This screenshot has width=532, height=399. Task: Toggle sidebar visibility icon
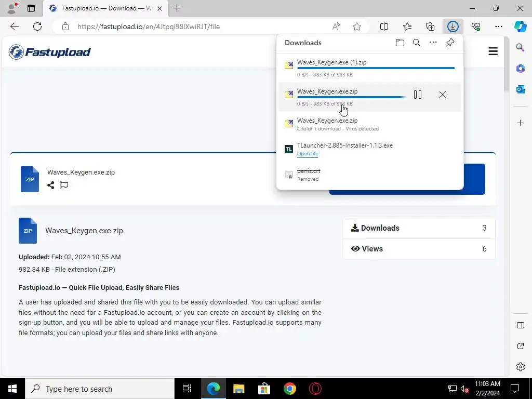520,325
